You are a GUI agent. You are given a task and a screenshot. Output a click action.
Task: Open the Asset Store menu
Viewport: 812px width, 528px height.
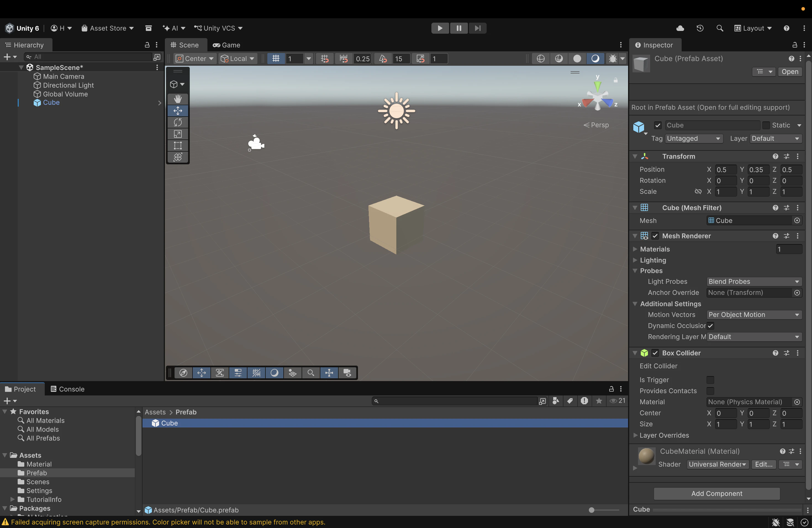[107, 28]
